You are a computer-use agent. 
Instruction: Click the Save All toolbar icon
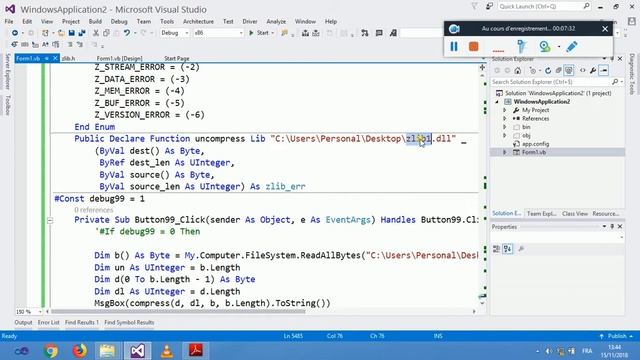(x=82, y=33)
